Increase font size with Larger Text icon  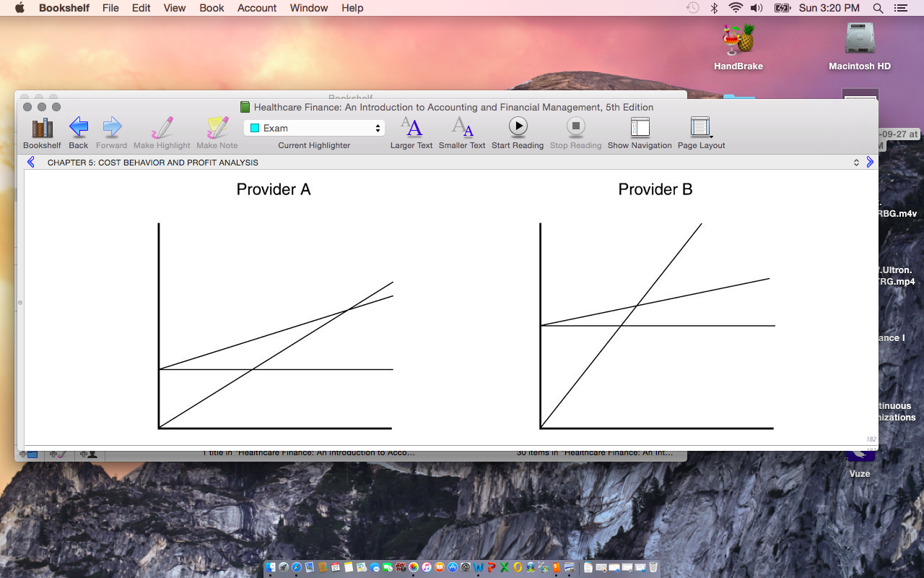411,129
